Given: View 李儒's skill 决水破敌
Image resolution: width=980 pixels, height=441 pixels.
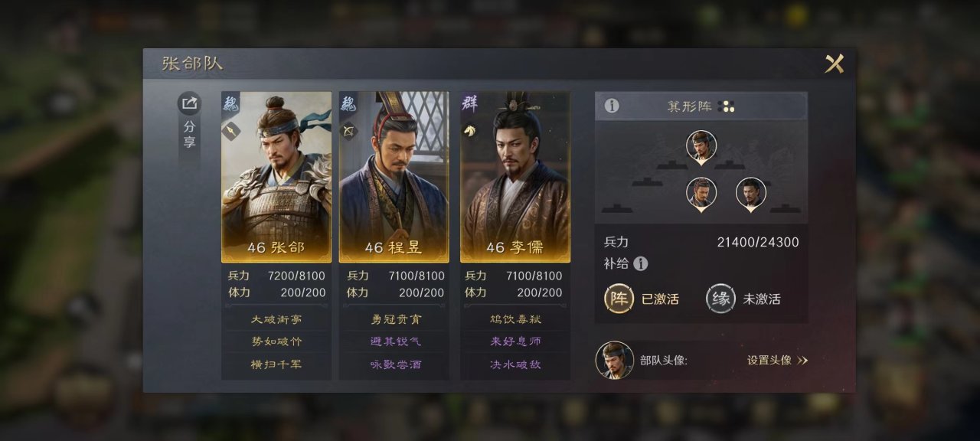Looking at the screenshot, I should [515, 364].
